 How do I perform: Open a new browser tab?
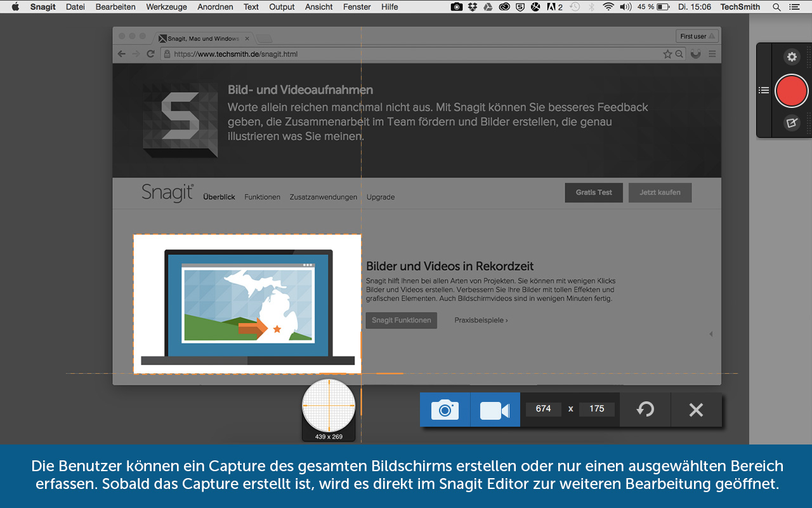(265, 39)
